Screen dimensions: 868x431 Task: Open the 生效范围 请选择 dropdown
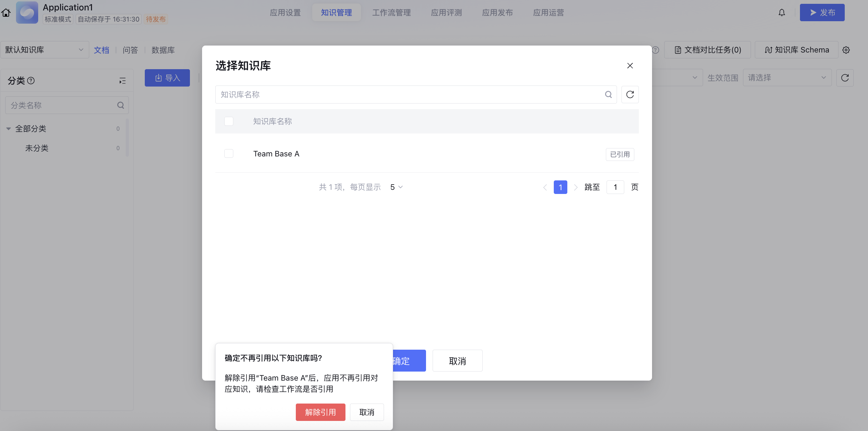click(x=787, y=78)
